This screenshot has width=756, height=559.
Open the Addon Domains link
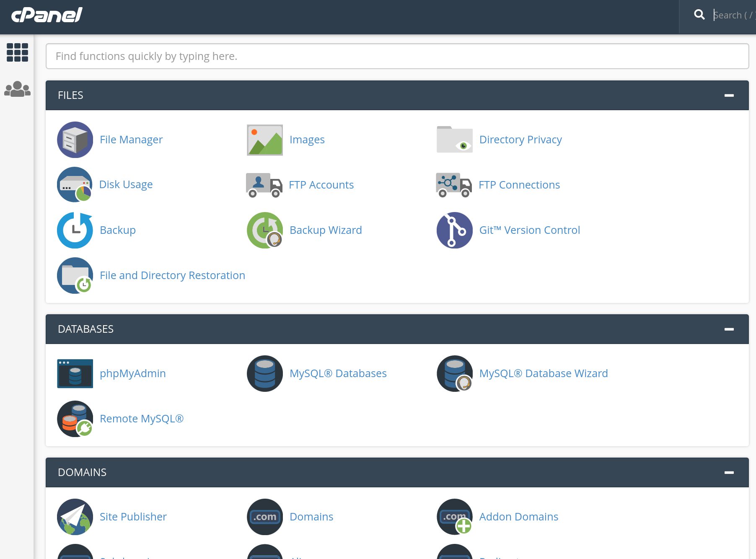519,517
